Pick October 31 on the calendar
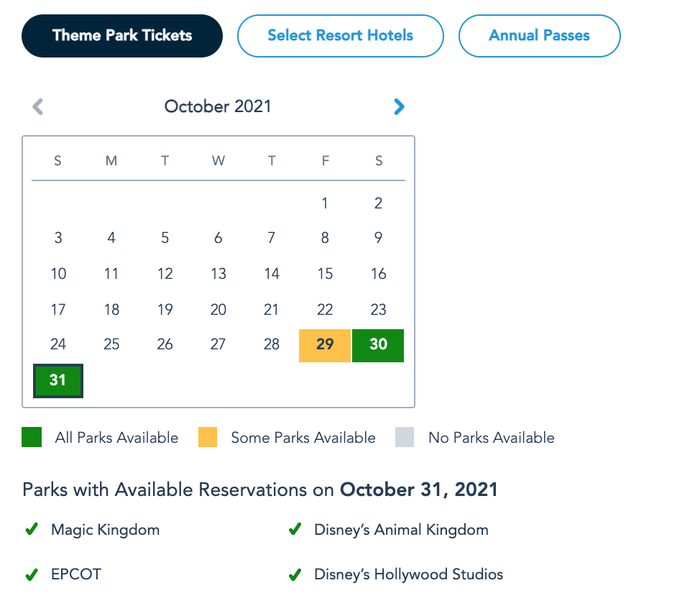Screen dimensions: 700x611 tap(58, 381)
